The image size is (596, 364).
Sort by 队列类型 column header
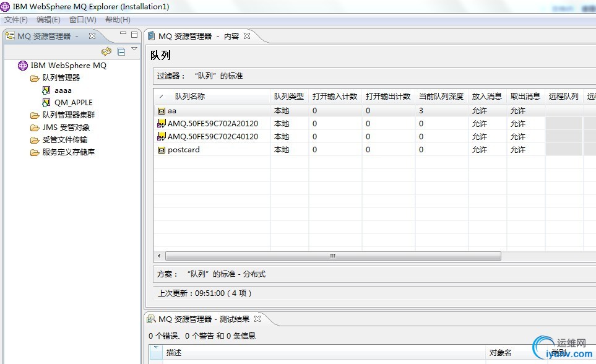click(289, 96)
